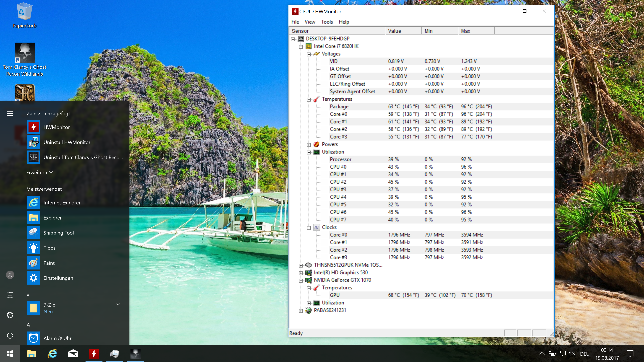Open the Mail app on the taskbar
This screenshot has width=644, height=362.
73,353
